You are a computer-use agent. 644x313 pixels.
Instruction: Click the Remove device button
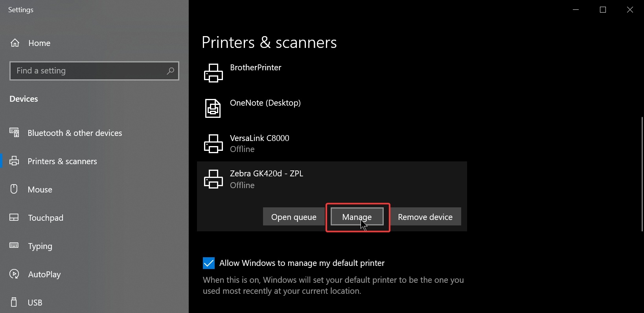[x=425, y=217]
